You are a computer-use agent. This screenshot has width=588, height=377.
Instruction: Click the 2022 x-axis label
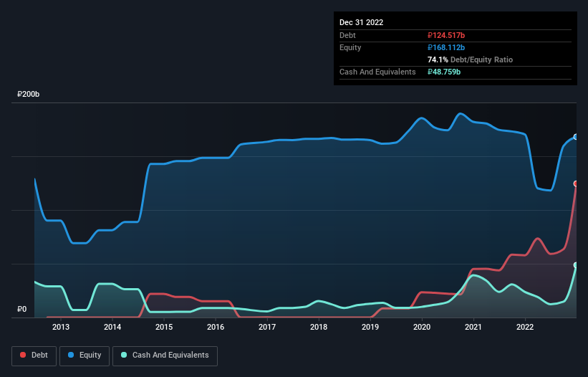coord(525,327)
